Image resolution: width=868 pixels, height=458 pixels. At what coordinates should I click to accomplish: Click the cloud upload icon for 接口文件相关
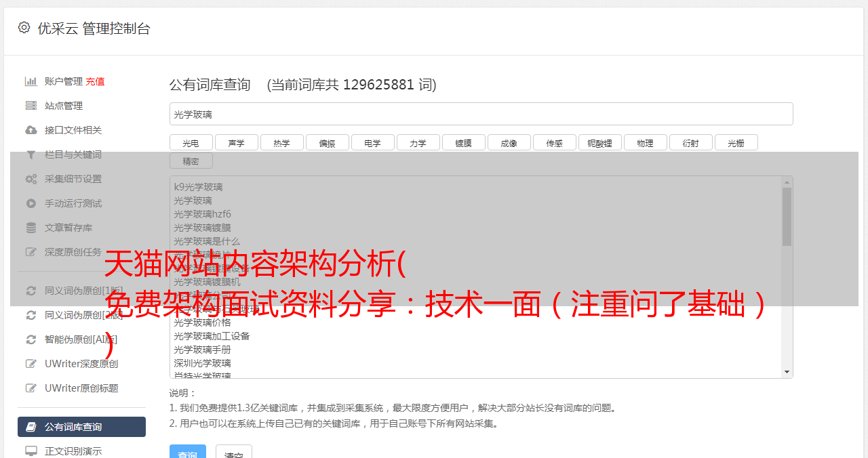click(x=31, y=130)
